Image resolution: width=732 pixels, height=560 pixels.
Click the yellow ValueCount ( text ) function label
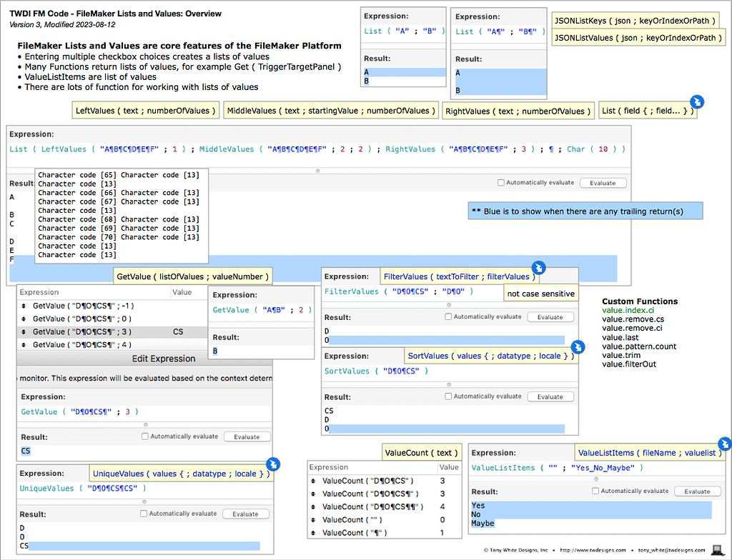(x=422, y=452)
